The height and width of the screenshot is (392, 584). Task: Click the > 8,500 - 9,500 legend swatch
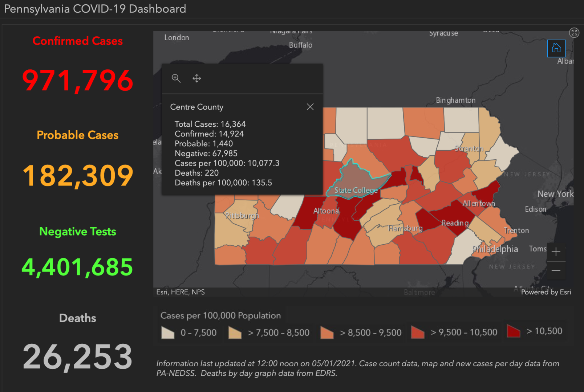point(327,332)
